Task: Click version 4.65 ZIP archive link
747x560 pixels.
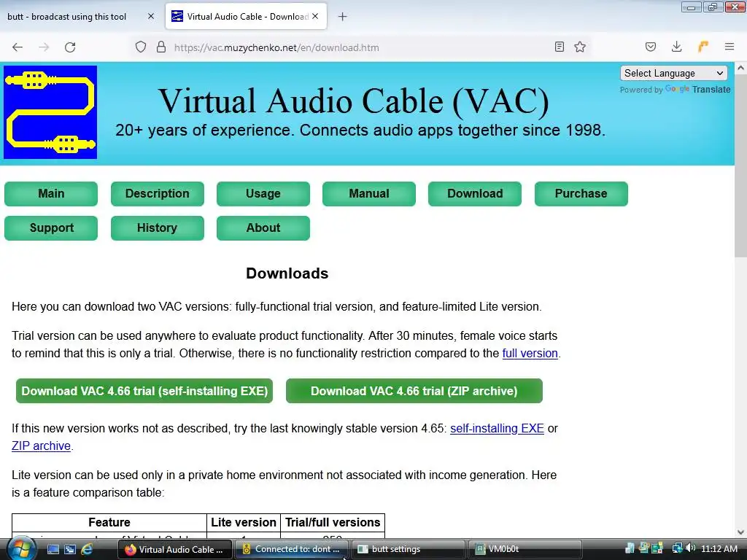Action: point(41,446)
